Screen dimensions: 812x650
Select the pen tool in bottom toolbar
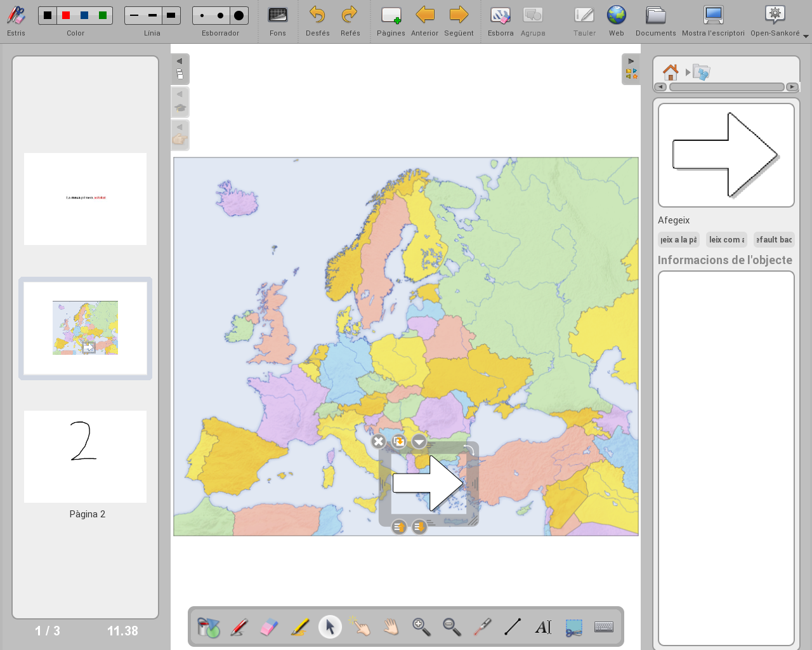[239, 627]
